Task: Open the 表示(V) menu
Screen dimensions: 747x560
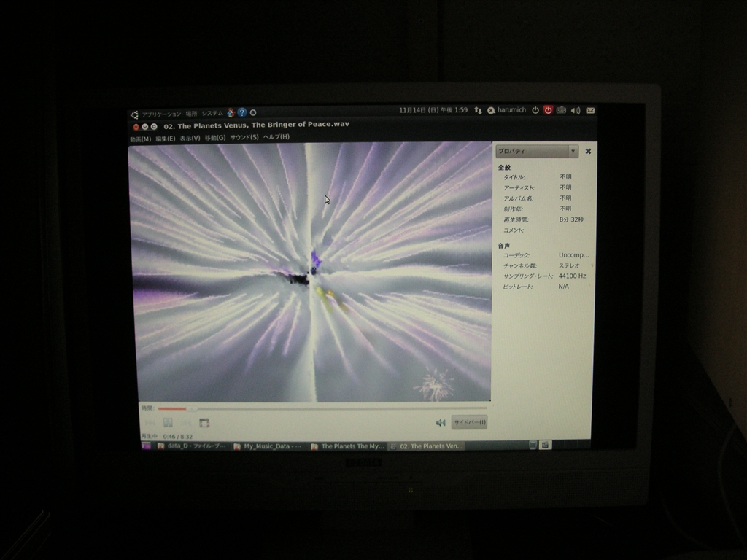Action: click(190, 138)
